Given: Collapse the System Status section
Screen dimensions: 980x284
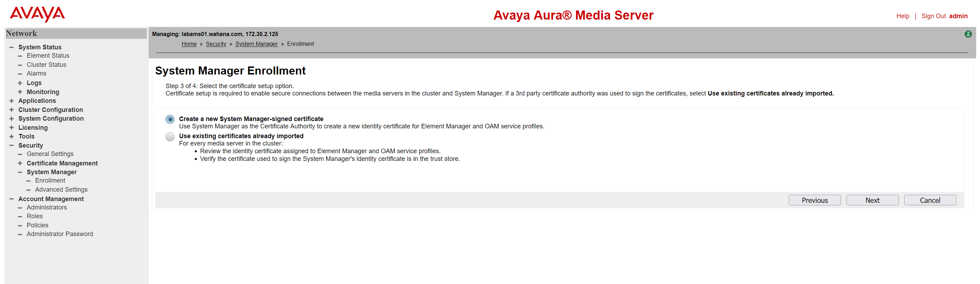Looking at the screenshot, I should [x=12, y=47].
